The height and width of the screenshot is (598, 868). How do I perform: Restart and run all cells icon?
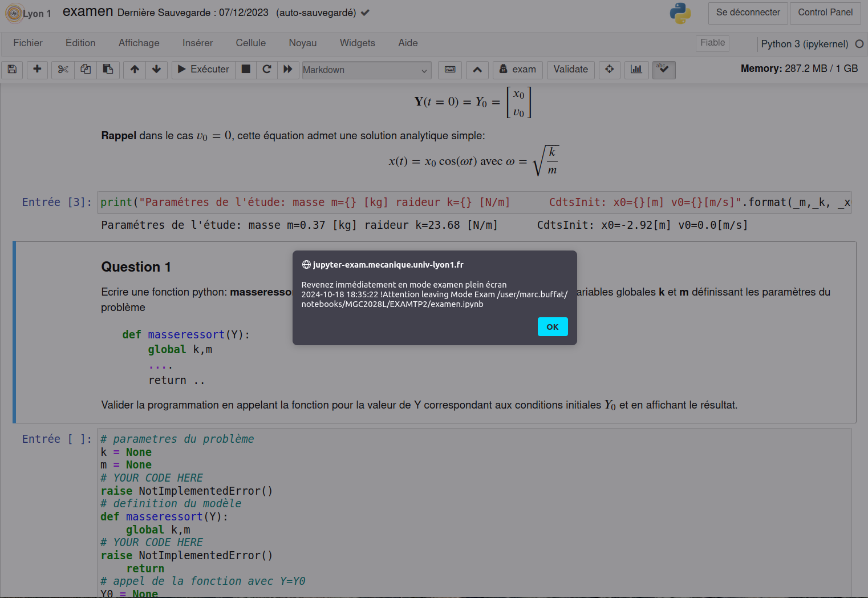[288, 70]
